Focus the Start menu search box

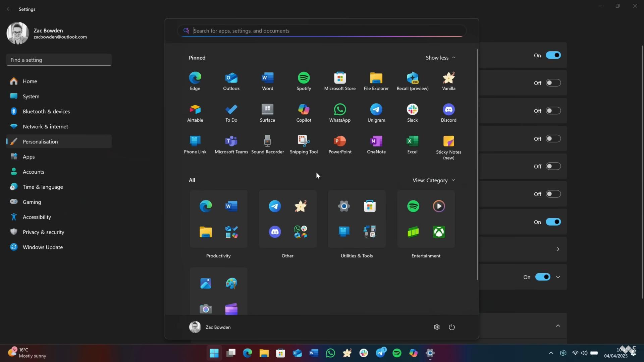pos(322,31)
